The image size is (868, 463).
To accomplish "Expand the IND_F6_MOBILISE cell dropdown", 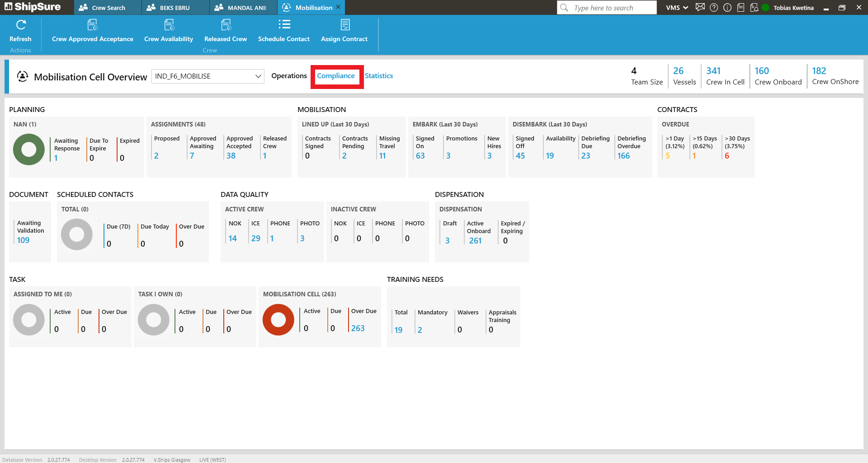I will [258, 76].
